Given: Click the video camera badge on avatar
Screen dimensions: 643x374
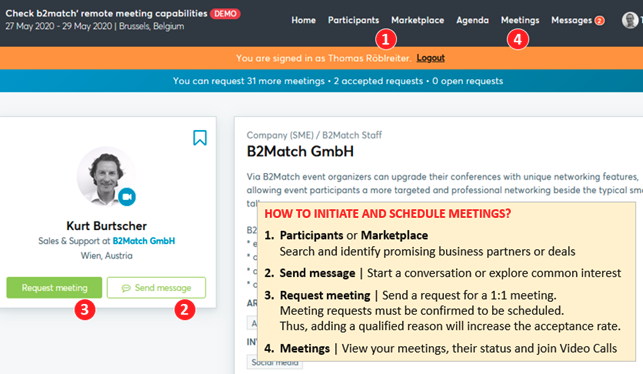Looking at the screenshot, I should click(127, 197).
